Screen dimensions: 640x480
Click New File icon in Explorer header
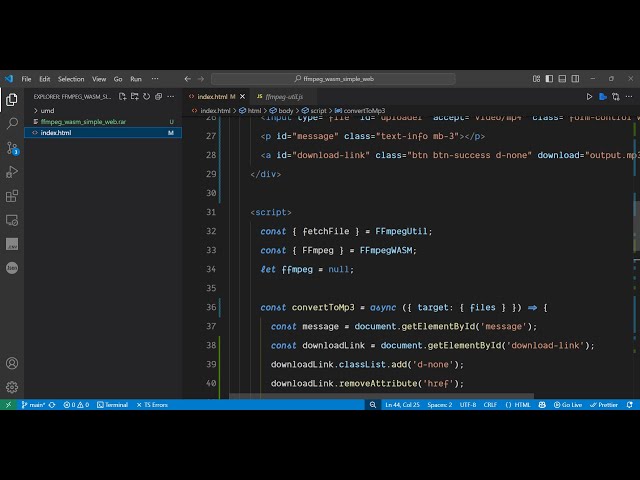tap(122, 97)
